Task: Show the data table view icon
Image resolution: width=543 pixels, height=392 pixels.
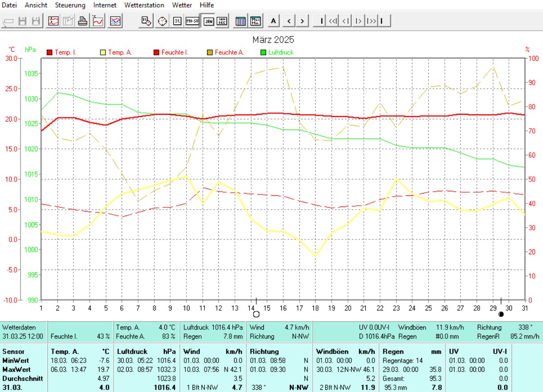Action: (x=241, y=21)
